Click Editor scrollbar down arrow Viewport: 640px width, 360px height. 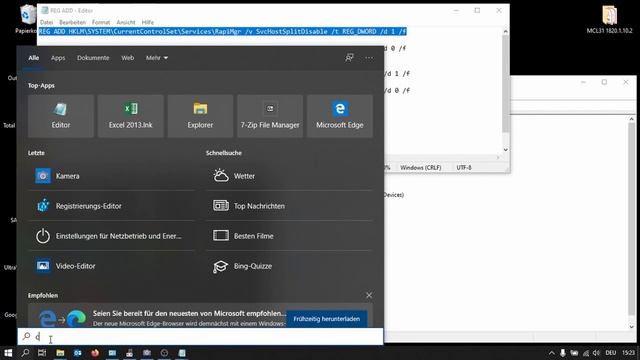tap(505, 150)
